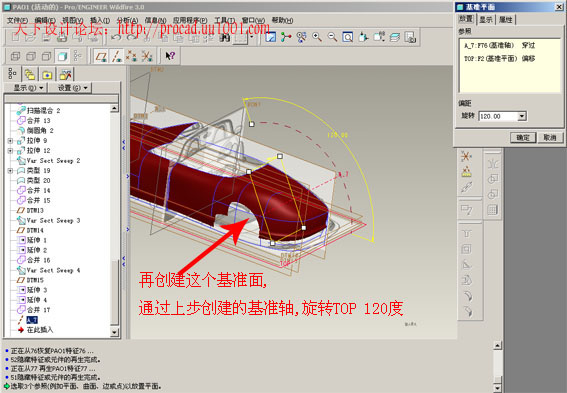Switch to Wireframe display style

15,56
